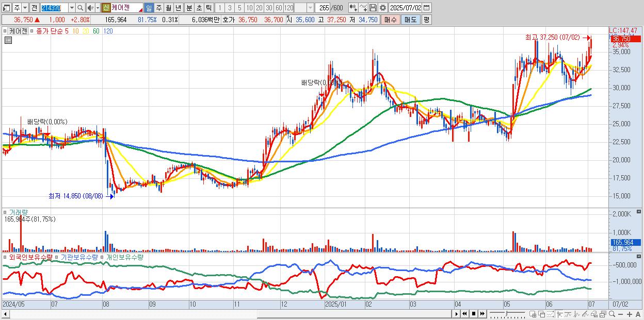Click the magnifier zoom icon in bottom bar
The width and height of the screenshot is (644, 320).
[612, 314]
